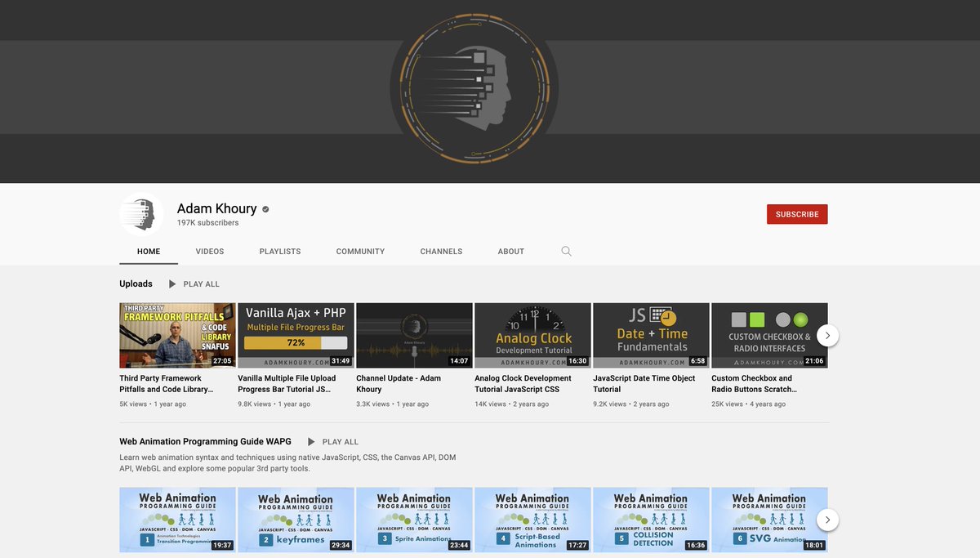Screen dimensions: 980x558
Task: Open Web Animation part 2 keyframes thumbnail
Action: 296,520
